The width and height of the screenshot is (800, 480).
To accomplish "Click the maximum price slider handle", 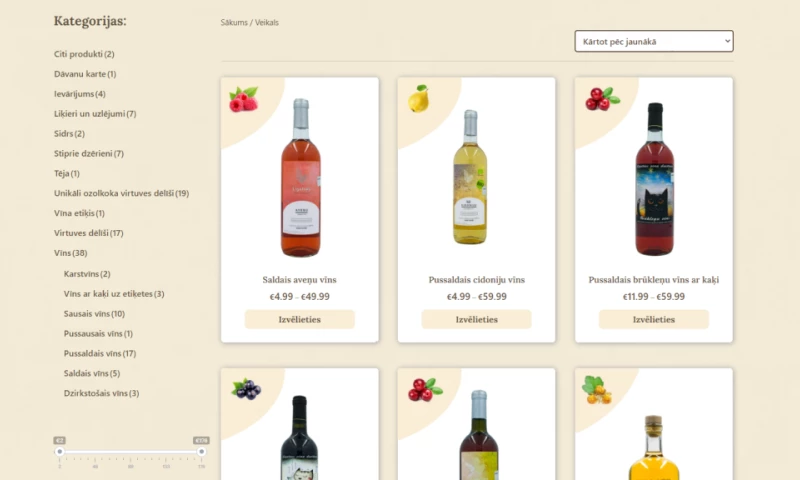I will 202,451.
